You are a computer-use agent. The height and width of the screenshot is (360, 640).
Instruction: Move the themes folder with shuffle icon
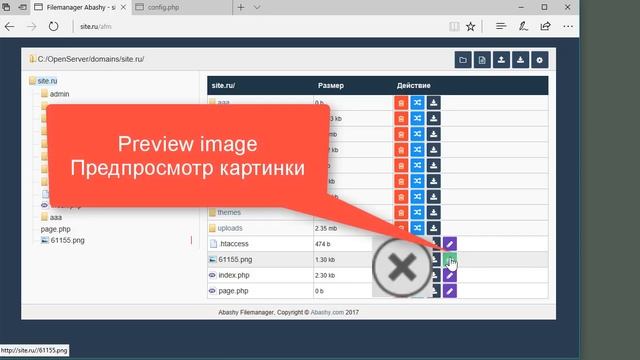tap(417, 213)
